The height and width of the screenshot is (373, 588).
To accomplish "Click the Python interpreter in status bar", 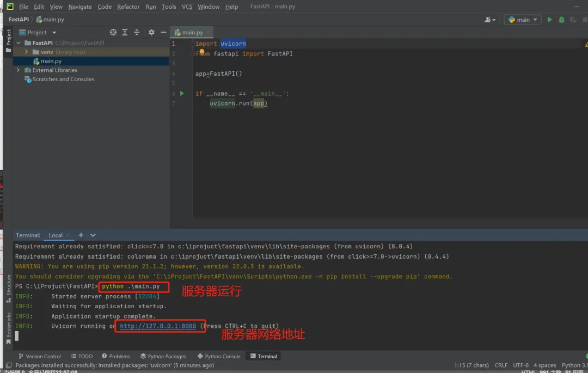I will [574, 365].
